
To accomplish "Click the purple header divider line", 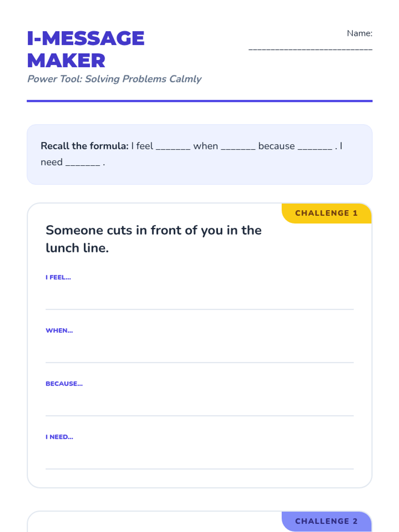I will (x=199, y=101).
